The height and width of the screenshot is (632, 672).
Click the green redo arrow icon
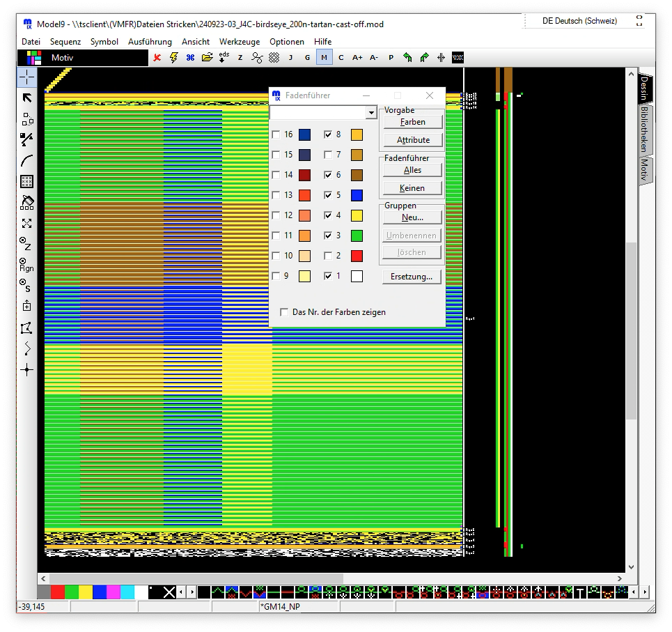point(424,58)
